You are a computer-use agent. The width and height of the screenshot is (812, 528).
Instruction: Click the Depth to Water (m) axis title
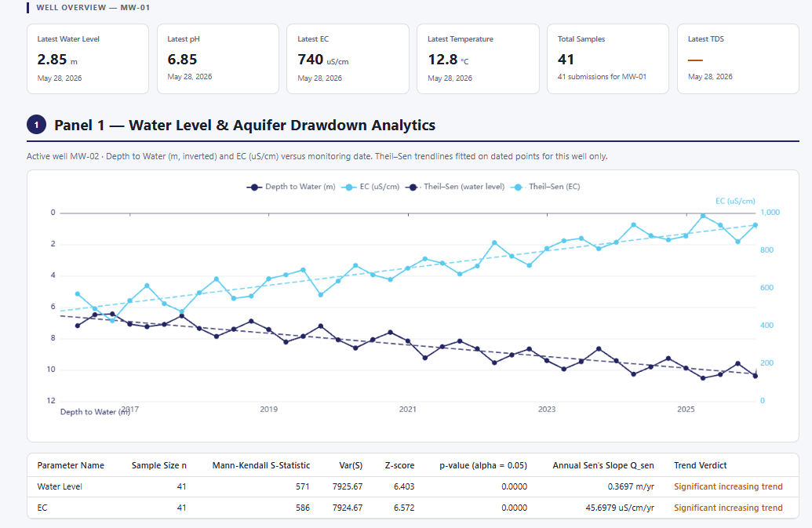(x=95, y=412)
